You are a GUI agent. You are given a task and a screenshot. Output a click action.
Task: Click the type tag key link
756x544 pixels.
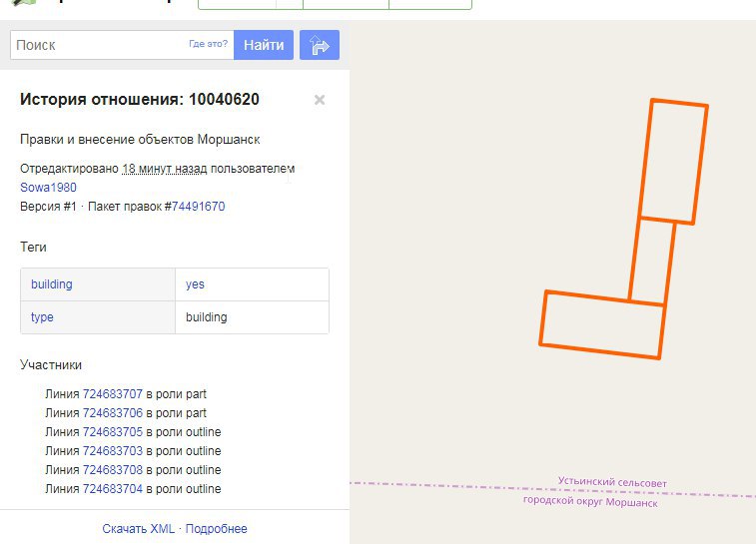pyautogui.click(x=42, y=317)
